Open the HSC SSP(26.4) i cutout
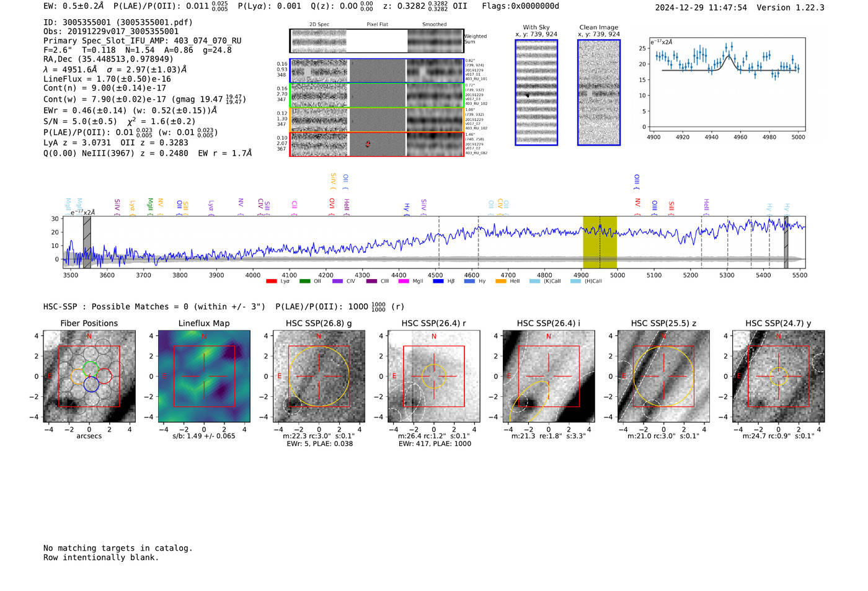 pyautogui.click(x=549, y=376)
